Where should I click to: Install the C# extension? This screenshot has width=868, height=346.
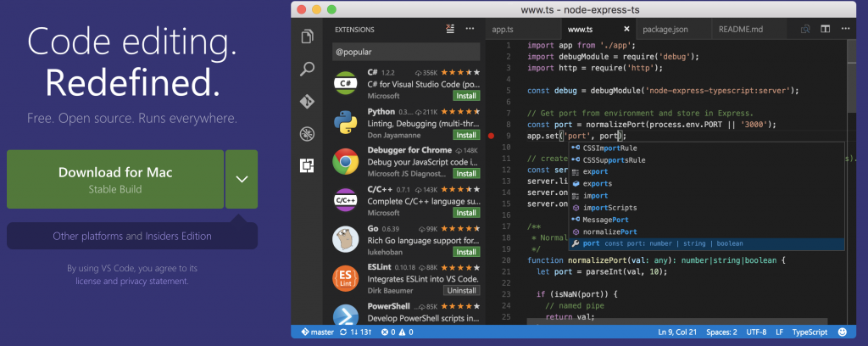(466, 96)
